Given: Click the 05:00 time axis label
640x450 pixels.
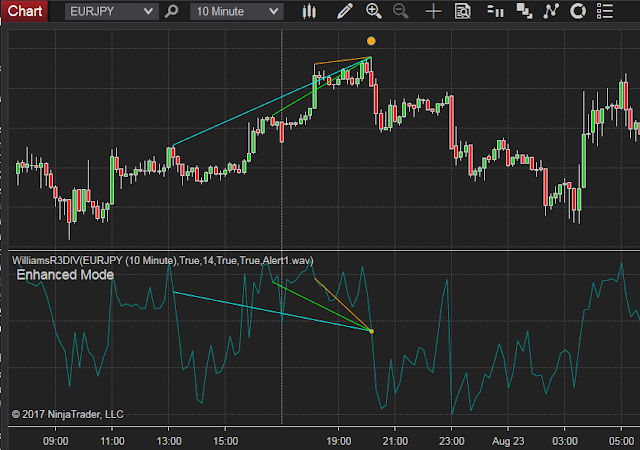Looking at the screenshot, I should click(621, 441).
